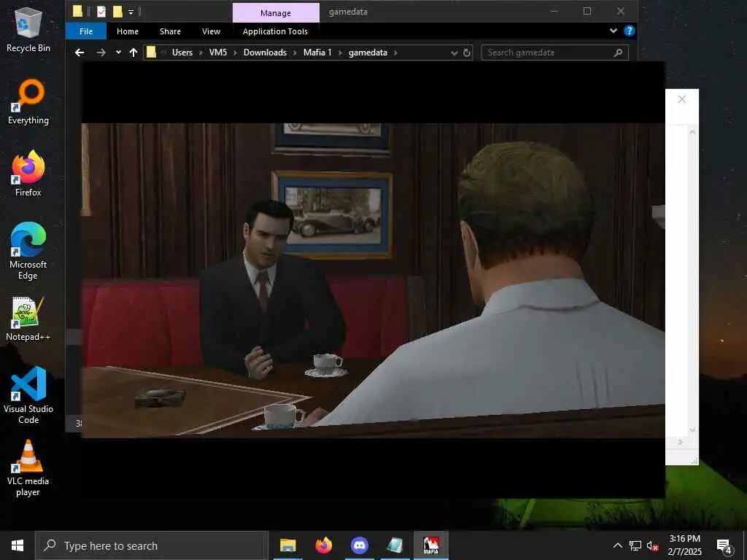Open Explorer help question mark

coord(630,31)
